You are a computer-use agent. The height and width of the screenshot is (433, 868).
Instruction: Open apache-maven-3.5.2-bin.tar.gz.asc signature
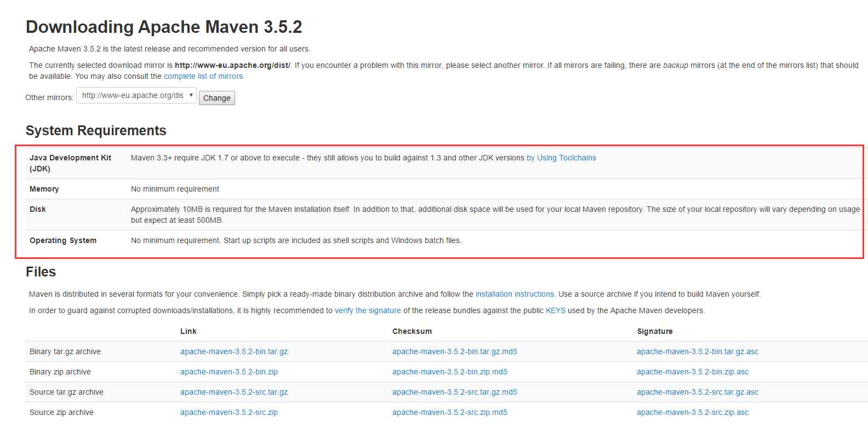point(698,351)
